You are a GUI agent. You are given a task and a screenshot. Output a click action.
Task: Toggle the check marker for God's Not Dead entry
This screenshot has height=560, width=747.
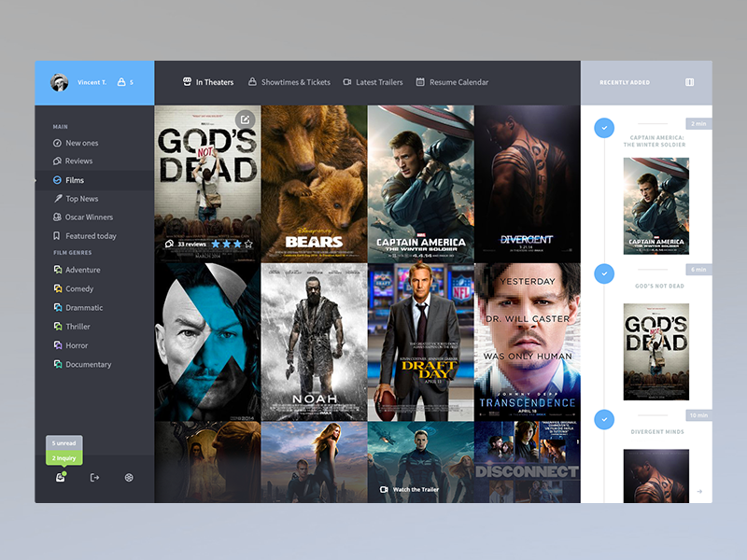tap(604, 273)
